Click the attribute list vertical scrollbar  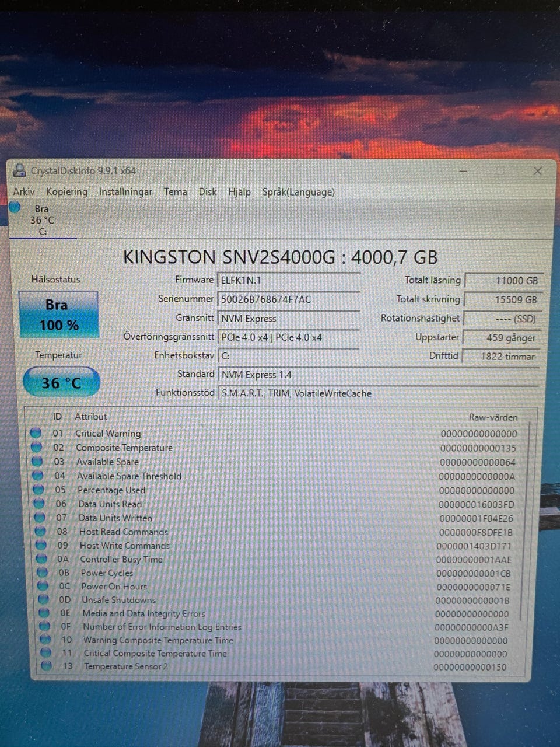525,522
